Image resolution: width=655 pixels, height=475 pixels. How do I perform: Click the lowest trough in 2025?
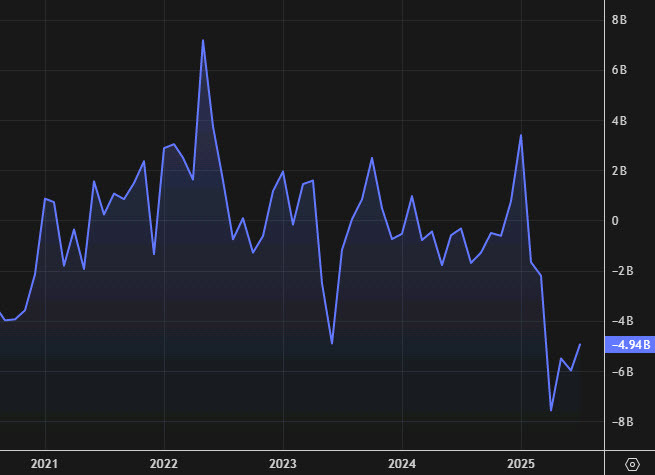click(551, 410)
